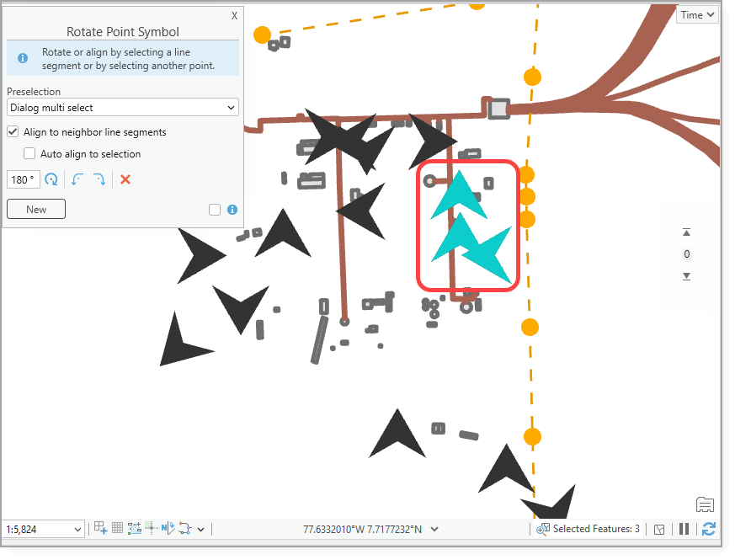This screenshot has height=560, width=735.
Task: Click the 180° rotation angle input field
Action: (23, 179)
